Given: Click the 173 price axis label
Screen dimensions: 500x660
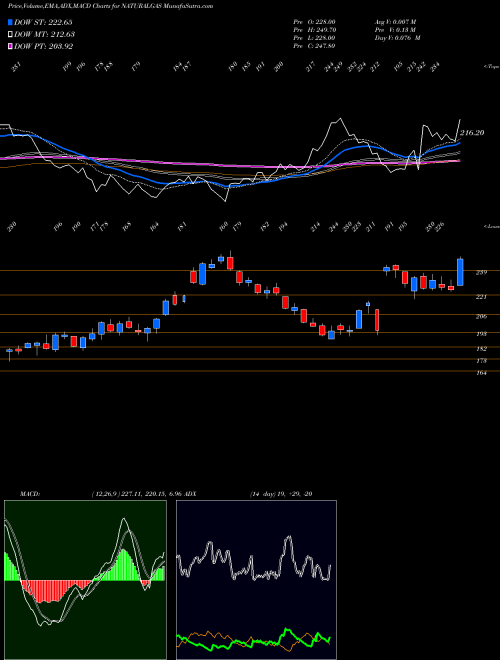Looking at the screenshot, I should (481, 361).
